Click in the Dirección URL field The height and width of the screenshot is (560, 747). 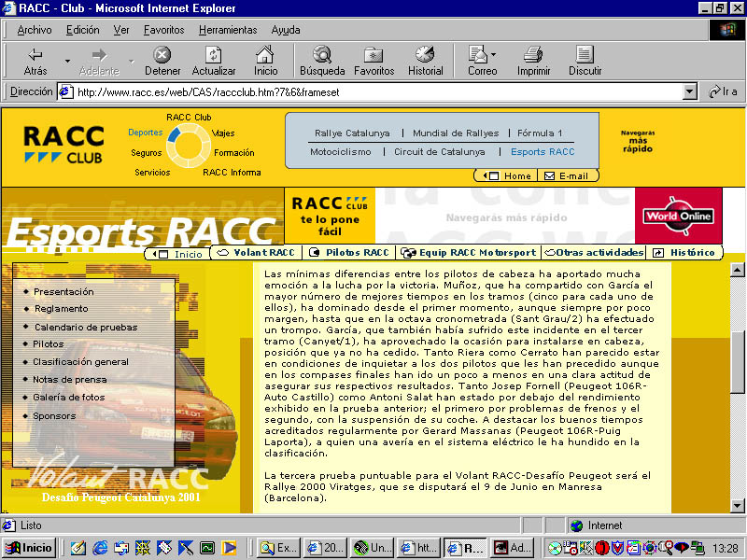click(x=376, y=91)
